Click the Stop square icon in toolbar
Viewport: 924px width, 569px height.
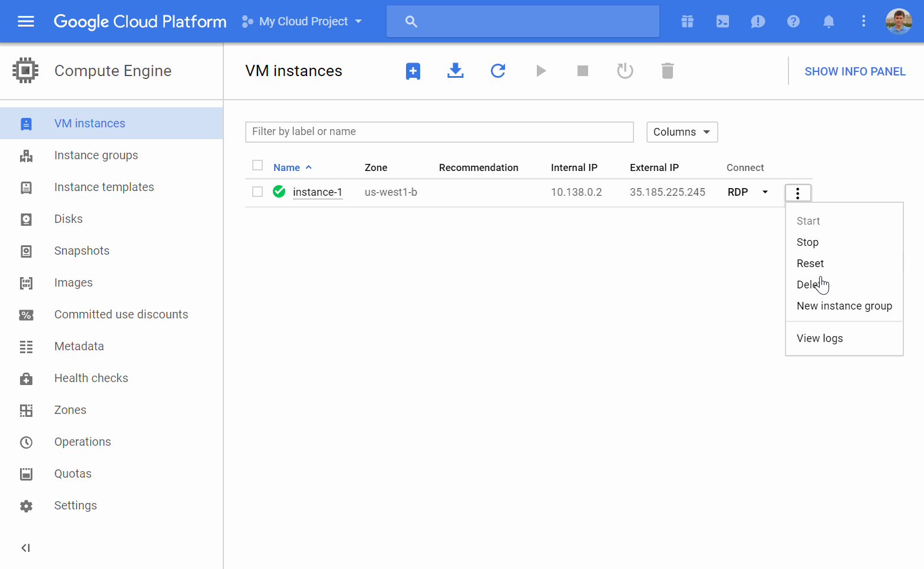[x=583, y=71]
